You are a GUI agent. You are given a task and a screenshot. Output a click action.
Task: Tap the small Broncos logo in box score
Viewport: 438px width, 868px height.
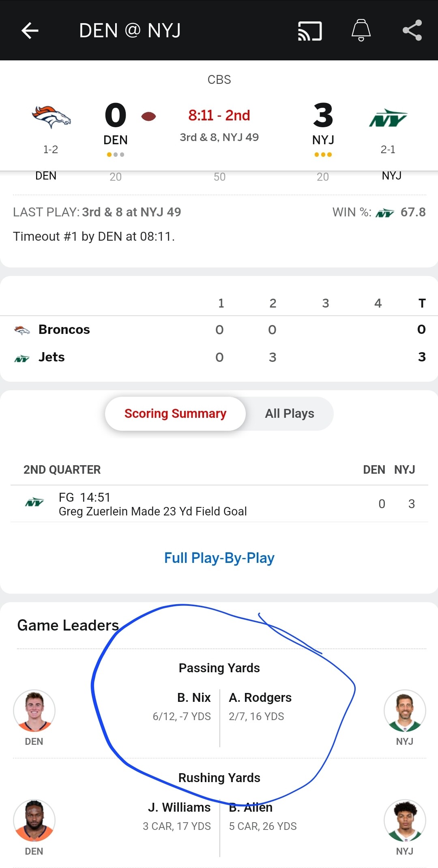(22, 330)
